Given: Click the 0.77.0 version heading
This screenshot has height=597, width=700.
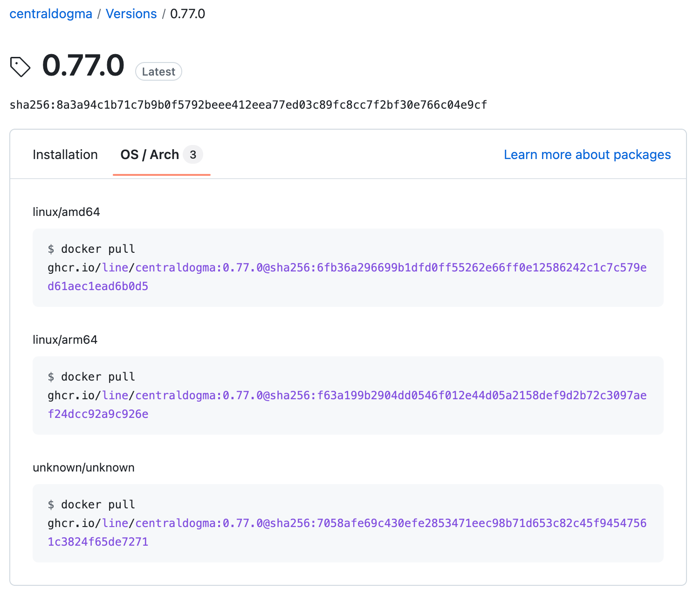Looking at the screenshot, I should click(x=83, y=65).
